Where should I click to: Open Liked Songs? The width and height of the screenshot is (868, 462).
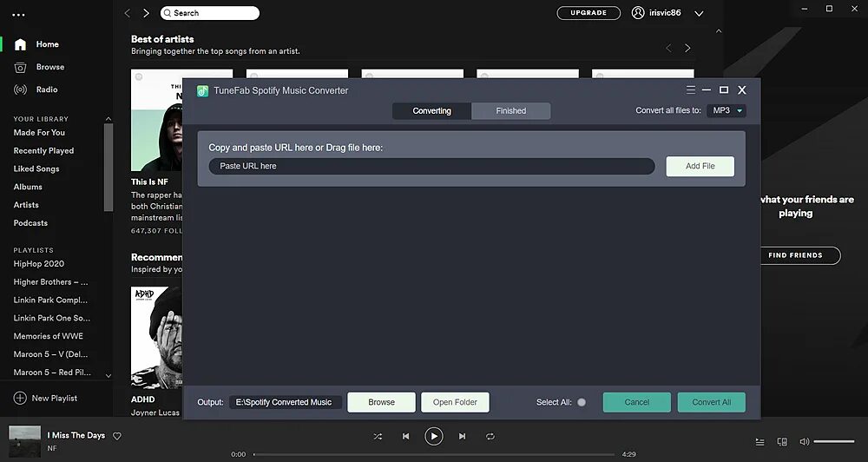pos(36,169)
